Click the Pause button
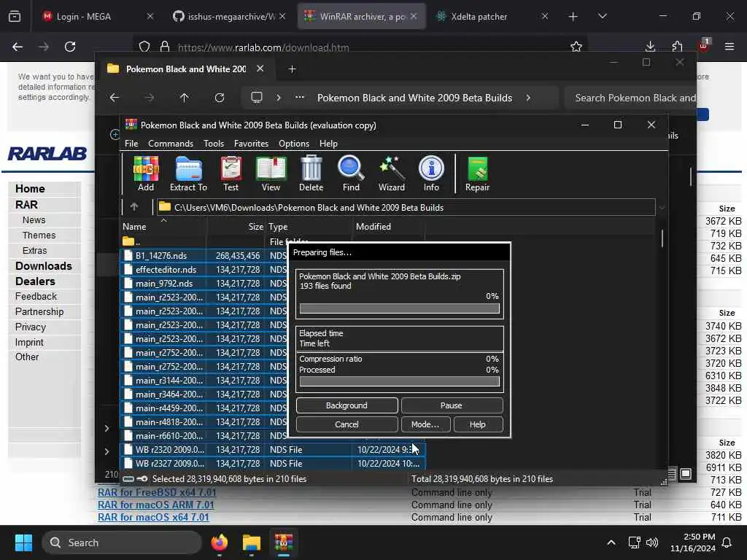This screenshot has width=747, height=560. coord(451,405)
